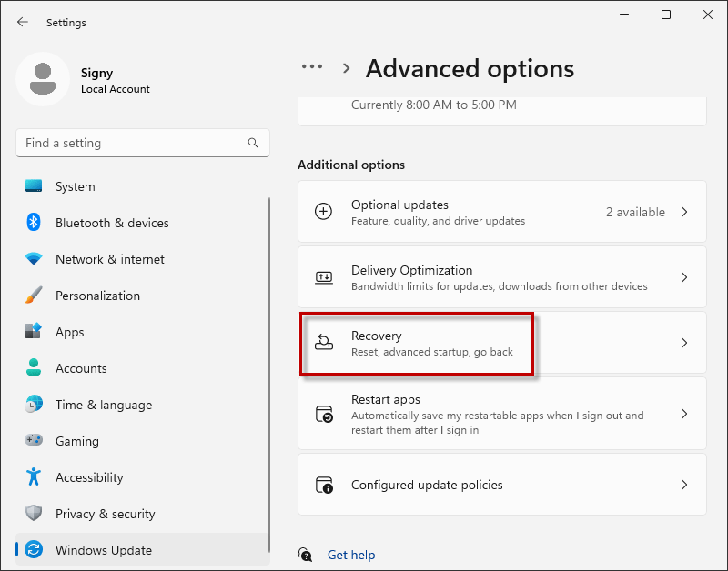Open Restart apps using its chevron

[684, 414]
